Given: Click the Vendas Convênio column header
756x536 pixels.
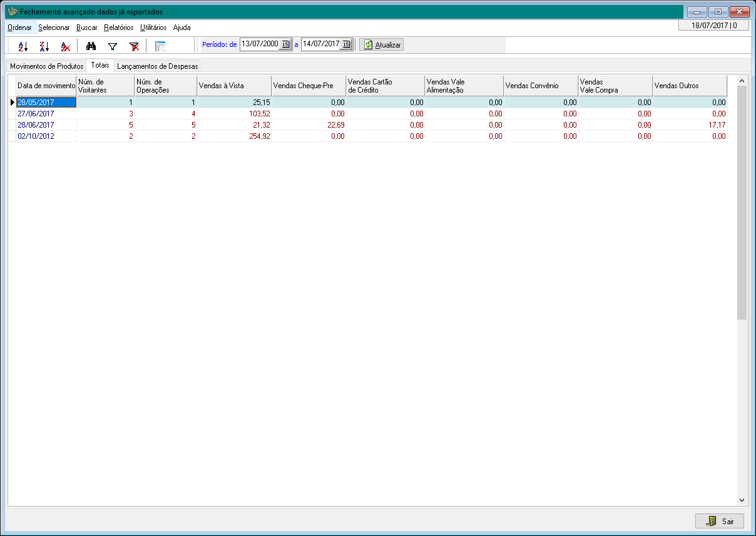Looking at the screenshot, I should pos(541,86).
